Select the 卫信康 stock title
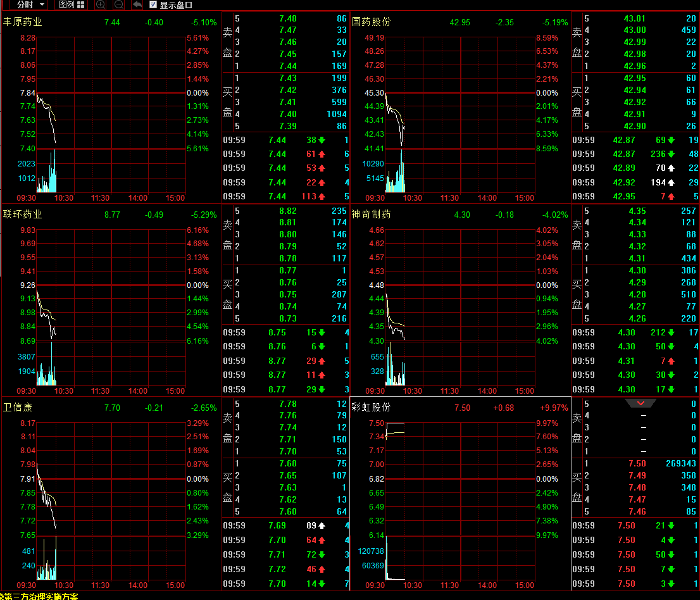This screenshot has height=600, width=700. tap(18, 407)
